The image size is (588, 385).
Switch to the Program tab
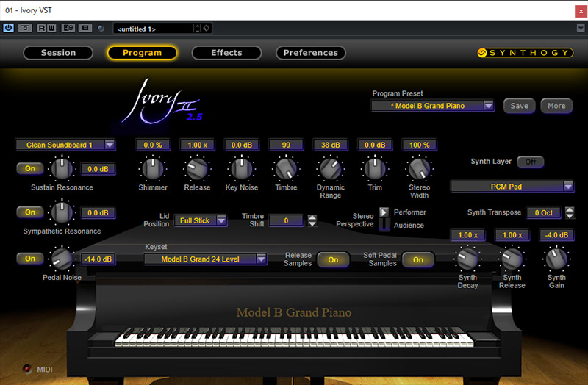pos(142,53)
